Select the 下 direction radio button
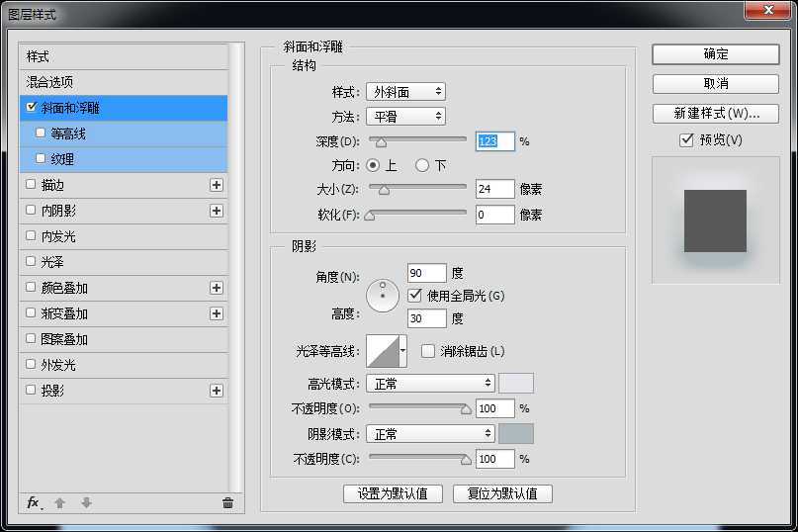 pyautogui.click(x=422, y=165)
